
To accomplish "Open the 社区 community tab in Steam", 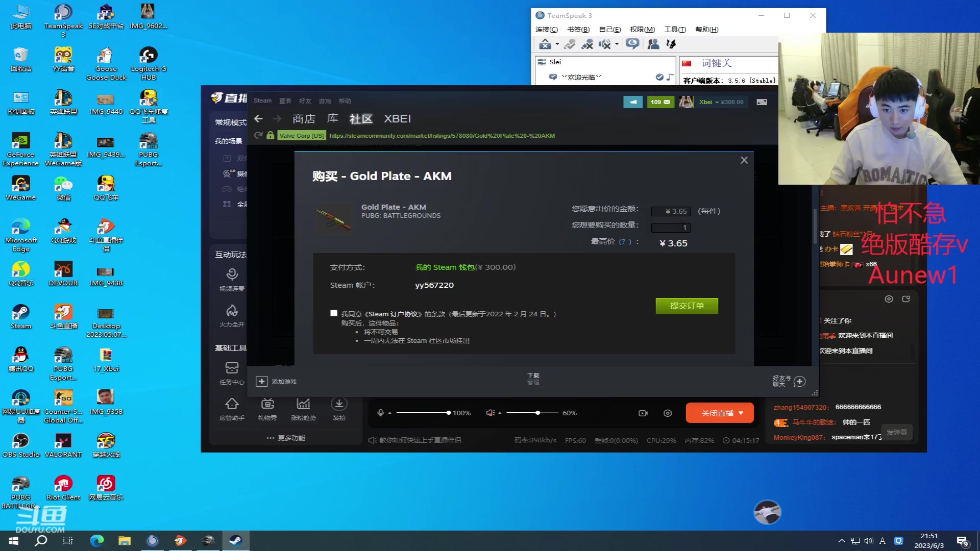I will click(361, 119).
